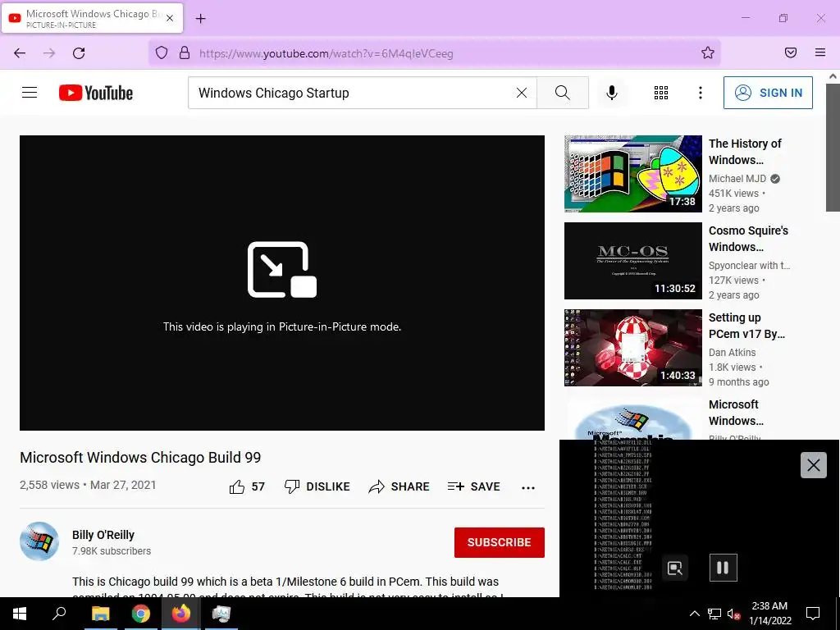Show hidden system tray icons
Screen dimensions: 840x630
coord(694,614)
